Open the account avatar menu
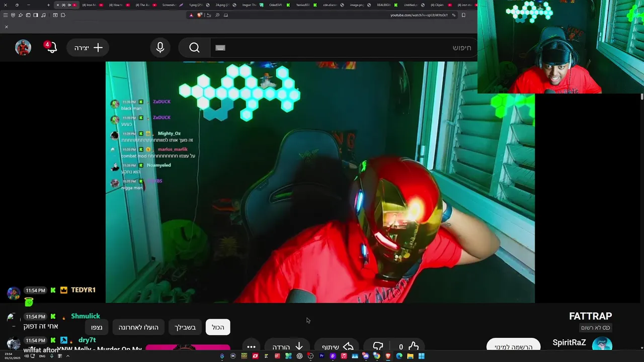This screenshot has width=644, height=362. [23, 47]
